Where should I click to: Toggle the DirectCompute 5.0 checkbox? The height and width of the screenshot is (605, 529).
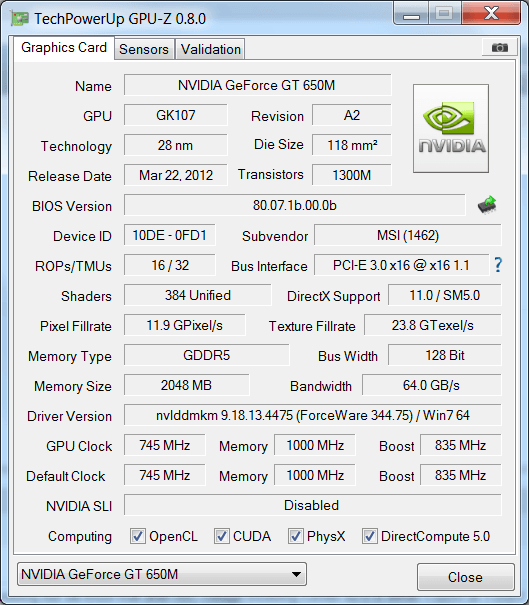369,536
